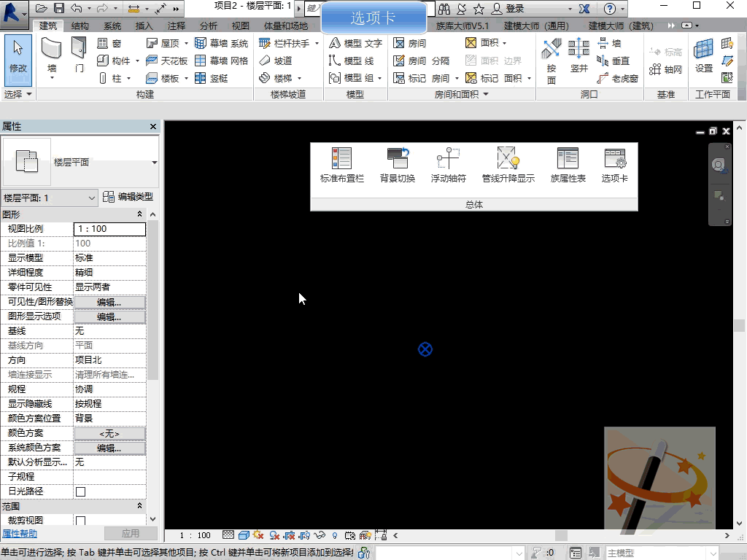Select the 竖井 shaft opening tool
This screenshot has height=560, width=747.
578,55
